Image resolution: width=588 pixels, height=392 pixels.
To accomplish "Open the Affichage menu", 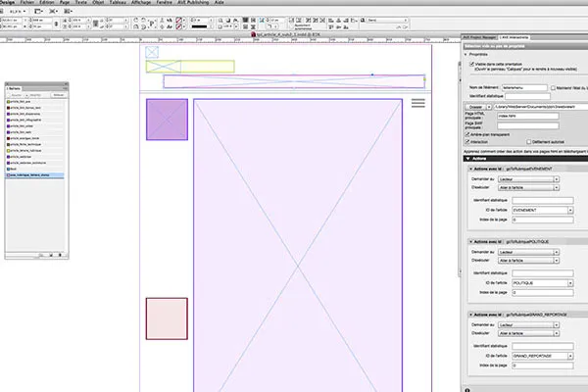I will click(x=141, y=2).
